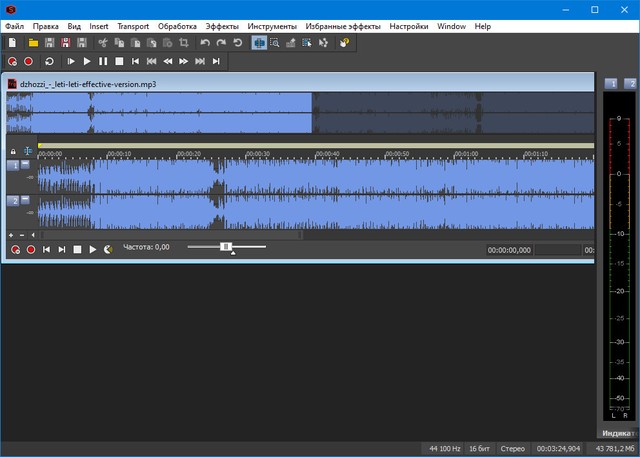The height and width of the screenshot is (457, 640).
Task: Click the Частота playback rate slider
Action: (x=226, y=247)
